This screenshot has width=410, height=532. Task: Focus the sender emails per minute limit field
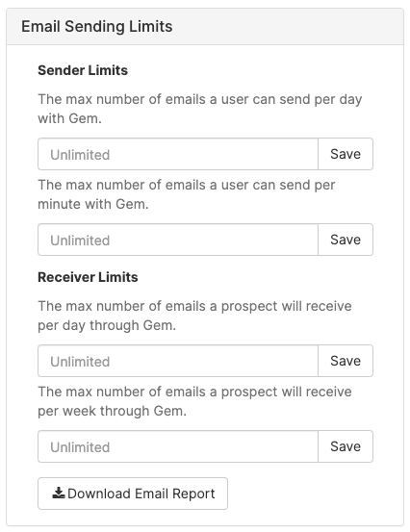[178, 240]
